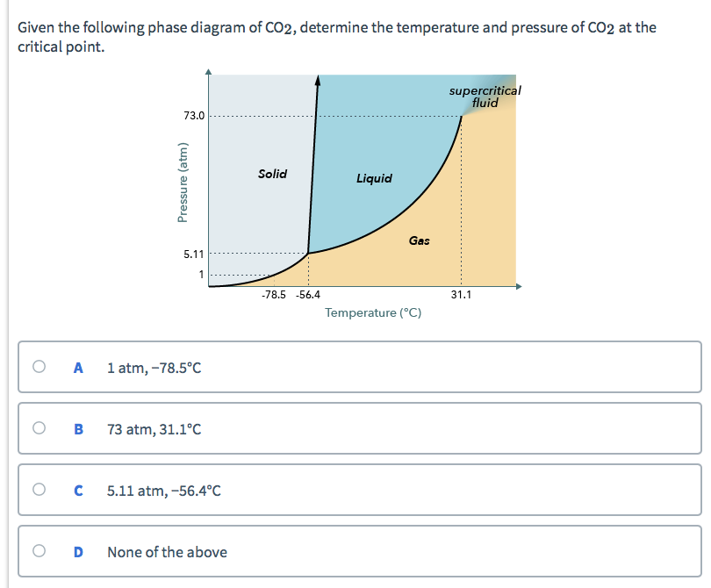Click the Gas region of the diagram
The width and height of the screenshot is (711, 588).
point(420,239)
